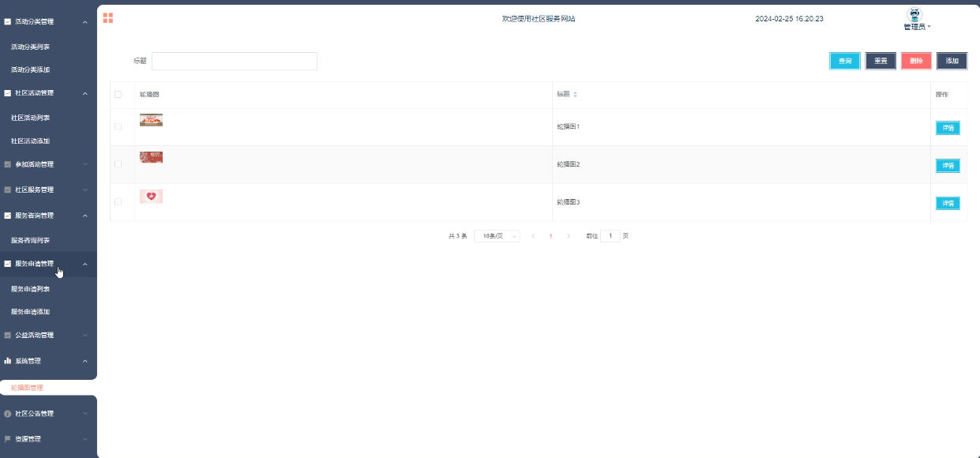Click the heart thumbnail of 轮播图3

pyautogui.click(x=151, y=197)
